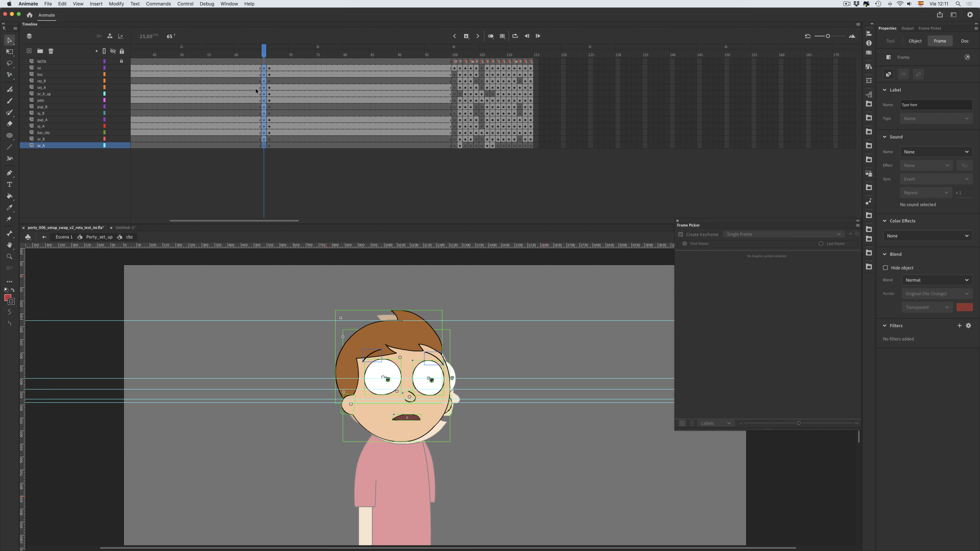
Task: Create new layer folder
Action: (x=40, y=51)
